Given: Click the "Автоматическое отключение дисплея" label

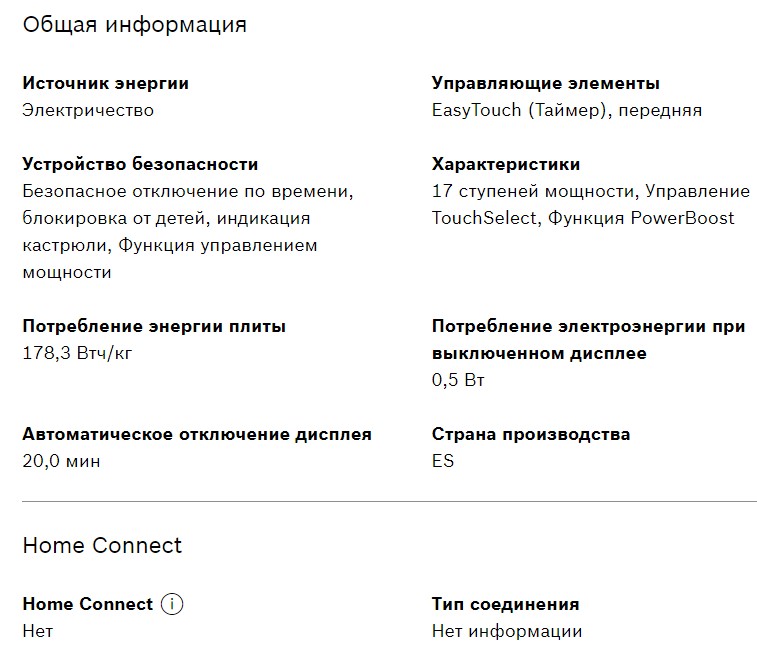Looking at the screenshot, I should [x=196, y=434].
